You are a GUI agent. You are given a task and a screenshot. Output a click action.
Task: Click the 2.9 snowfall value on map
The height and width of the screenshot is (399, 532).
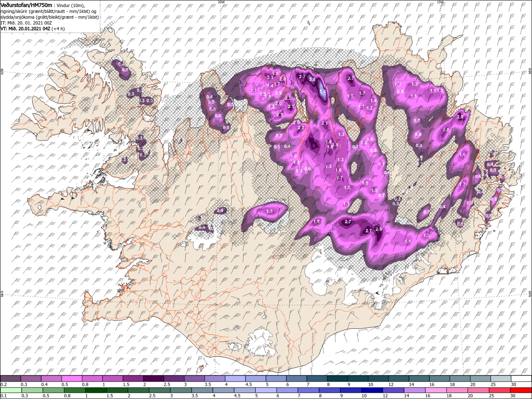[x=379, y=229]
